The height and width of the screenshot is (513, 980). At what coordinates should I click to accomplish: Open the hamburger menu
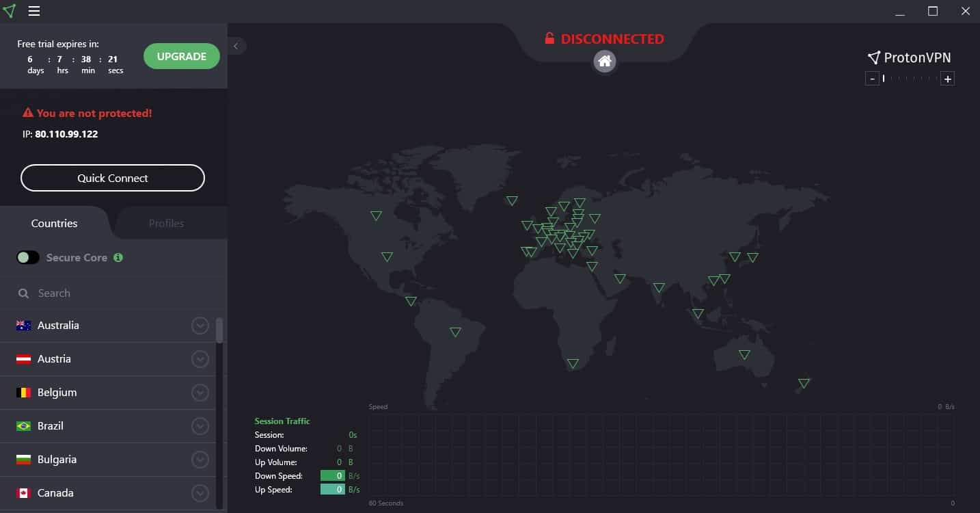pyautogui.click(x=33, y=11)
